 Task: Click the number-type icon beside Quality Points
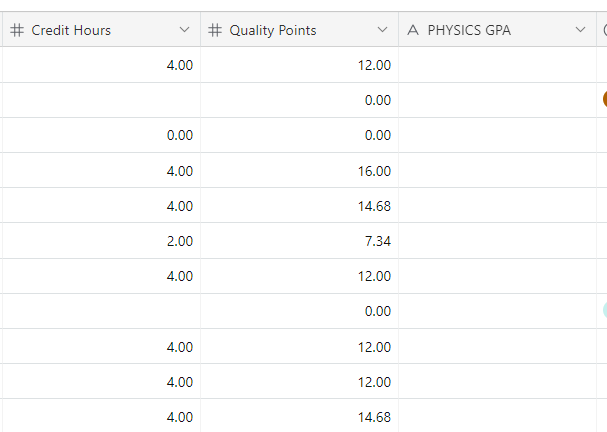coord(215,30)
